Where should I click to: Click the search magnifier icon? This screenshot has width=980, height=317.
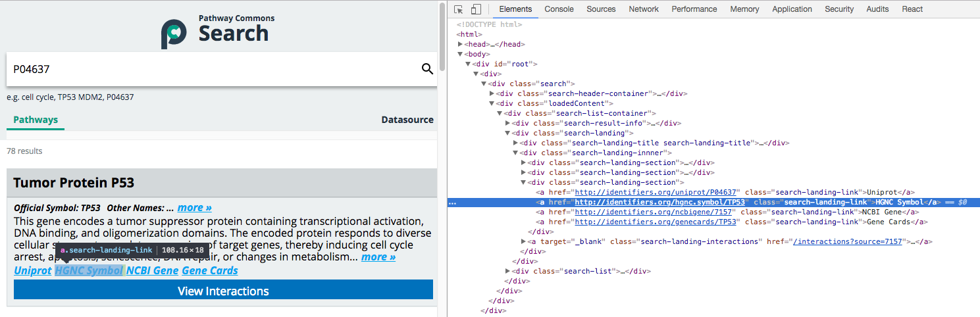(427, 69)
